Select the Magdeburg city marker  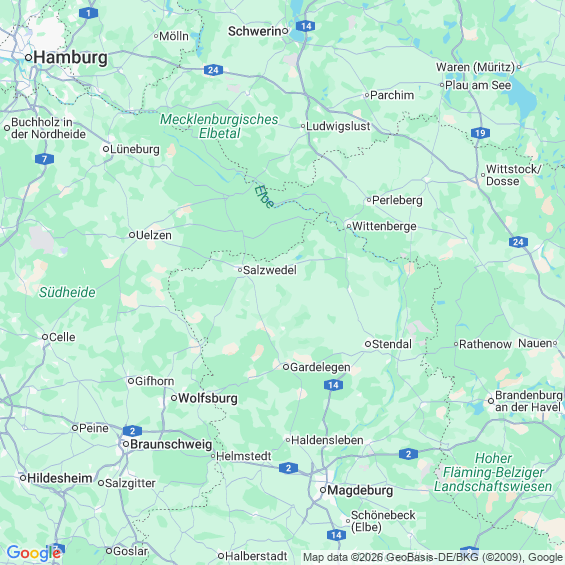[x=323, y=490]
